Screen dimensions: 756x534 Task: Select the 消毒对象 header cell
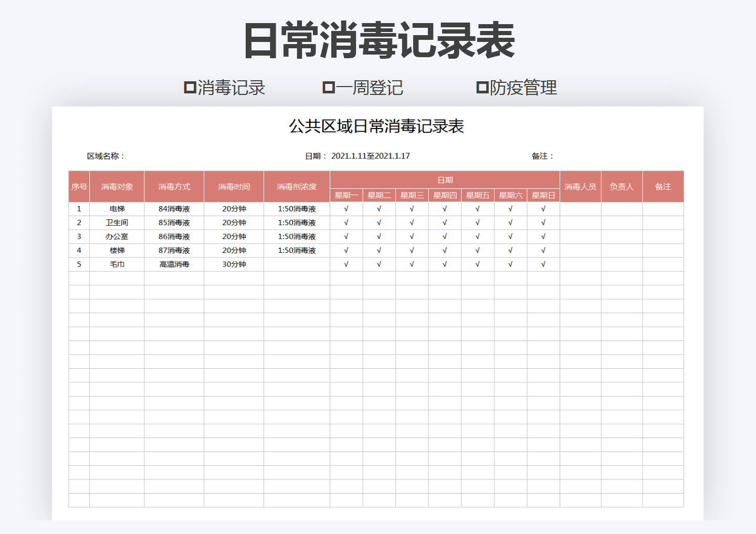click(117, 186)
